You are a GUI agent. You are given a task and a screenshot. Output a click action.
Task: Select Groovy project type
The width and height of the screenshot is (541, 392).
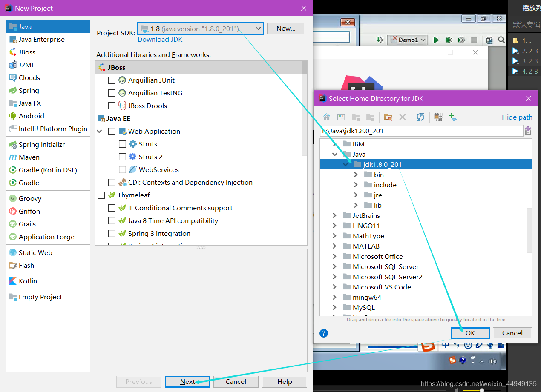click(48, 198)
